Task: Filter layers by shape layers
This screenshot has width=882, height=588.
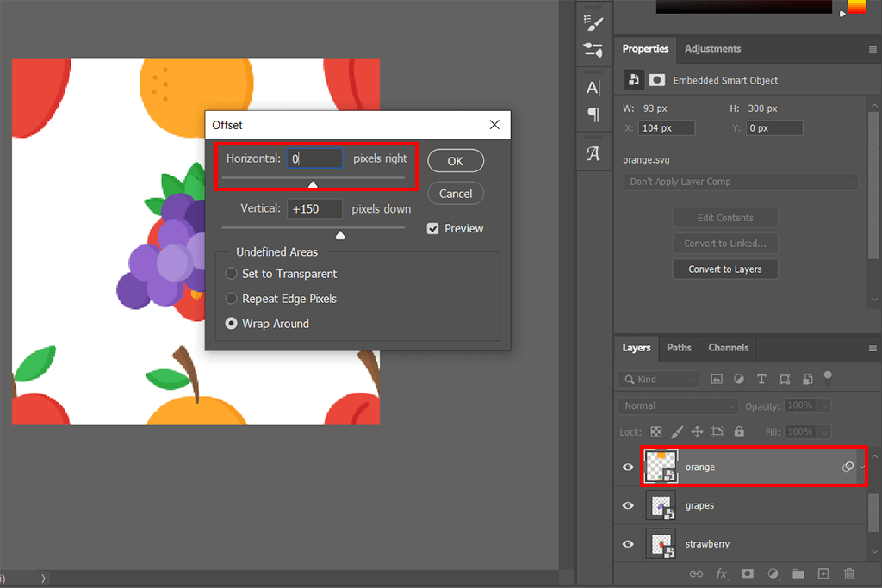Action: point(785,380)
